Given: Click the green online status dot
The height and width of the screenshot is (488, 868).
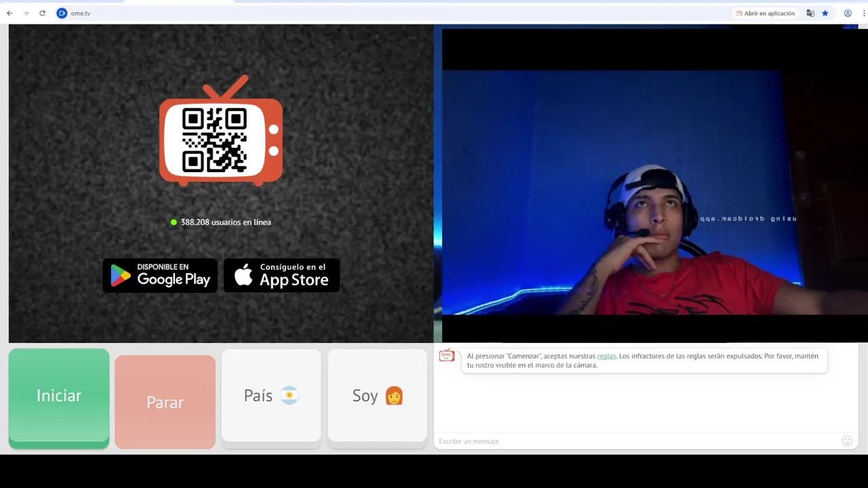Looking at the screenshot, I should click(174, 222).
